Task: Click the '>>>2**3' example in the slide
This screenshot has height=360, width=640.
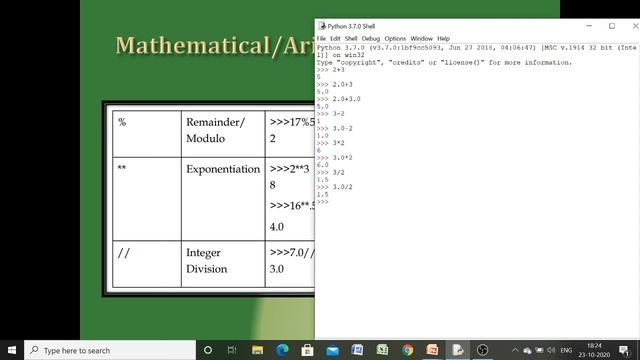Action: tap(289, 169)
